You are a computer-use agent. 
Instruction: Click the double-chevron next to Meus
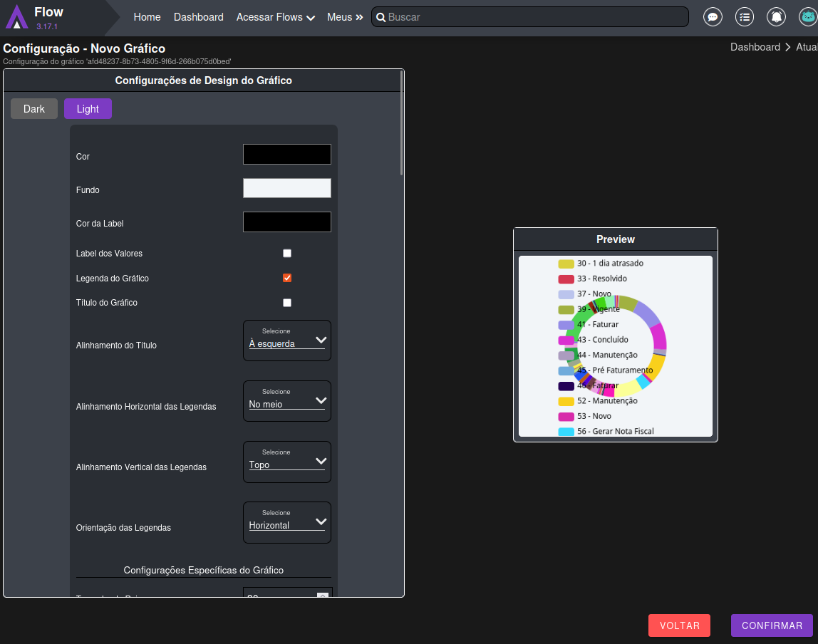(359, 17)
